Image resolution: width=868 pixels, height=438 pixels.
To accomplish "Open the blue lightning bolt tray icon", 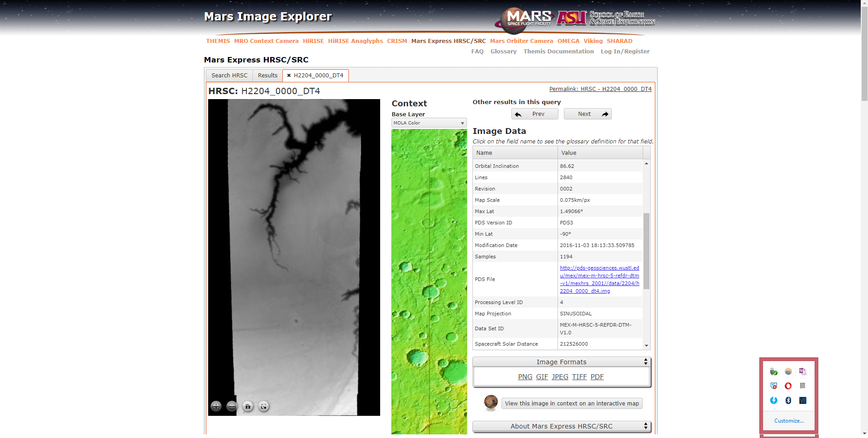I will point(774,400).
